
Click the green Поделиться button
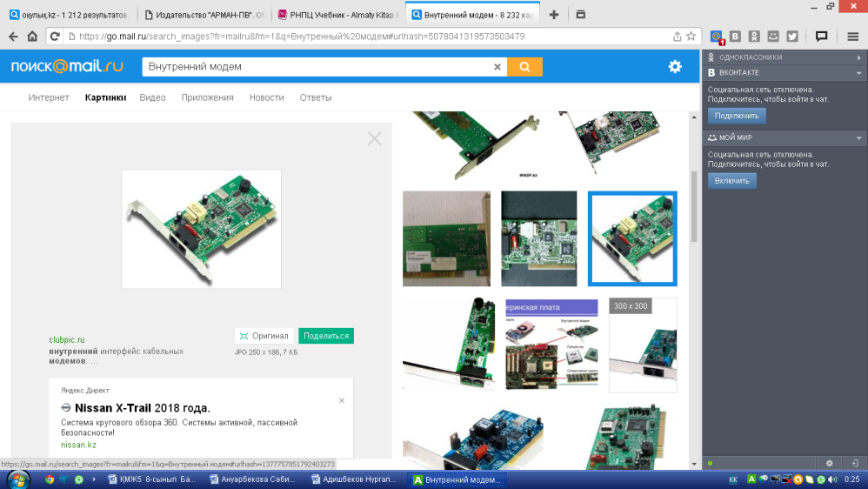(x=326, y=336)
